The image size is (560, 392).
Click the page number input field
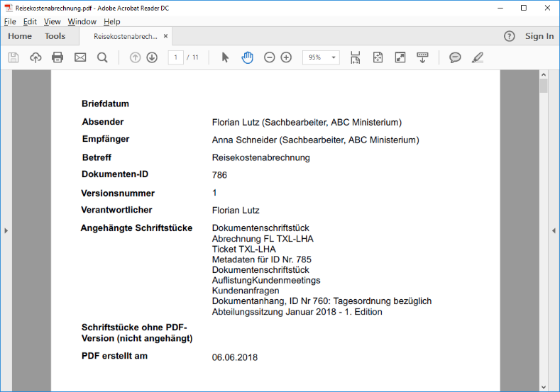(x=175, y=57)
